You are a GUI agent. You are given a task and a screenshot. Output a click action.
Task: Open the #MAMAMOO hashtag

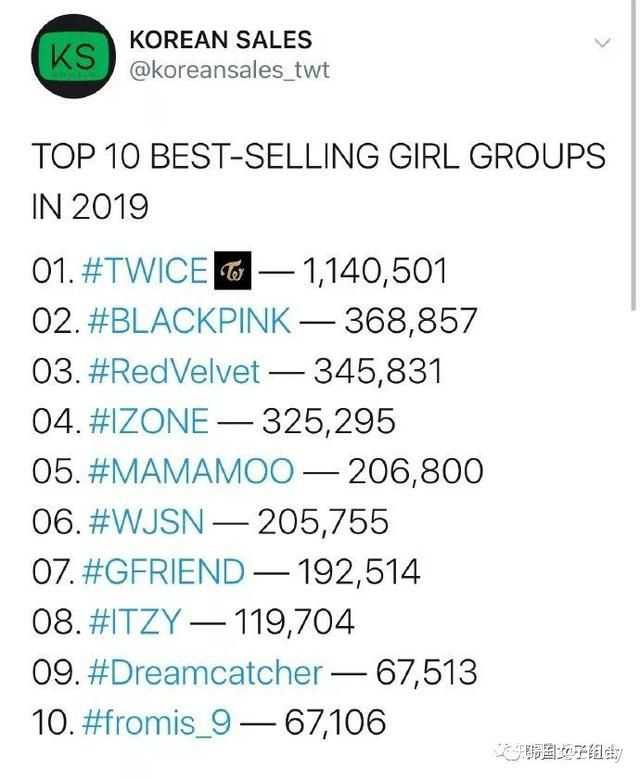click(191, 471)
